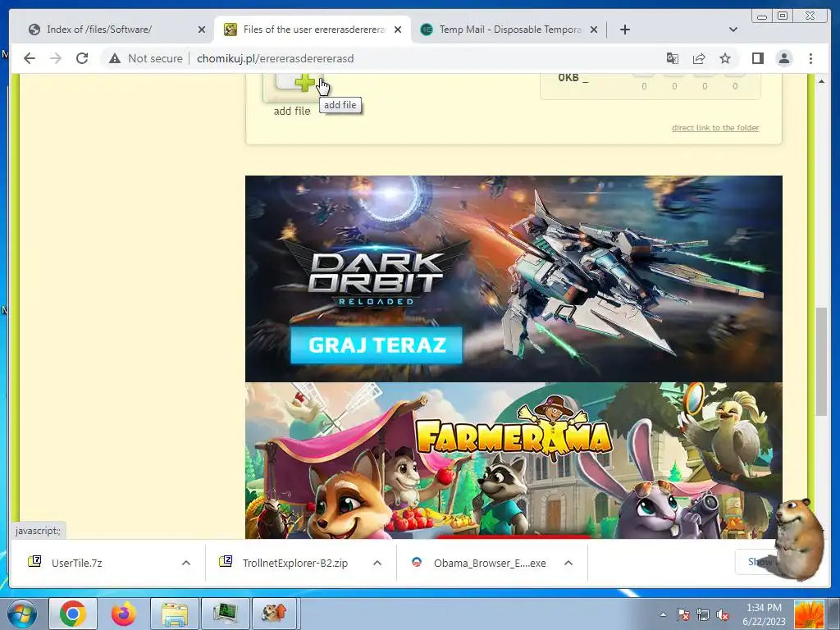The image size is (840, 630).
Task: Expand options for UserTile.7z download
Action: point(186,563)
